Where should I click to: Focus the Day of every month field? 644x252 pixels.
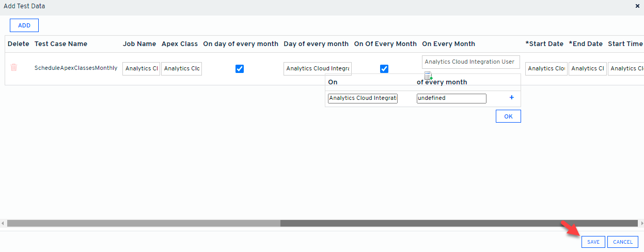318,69
